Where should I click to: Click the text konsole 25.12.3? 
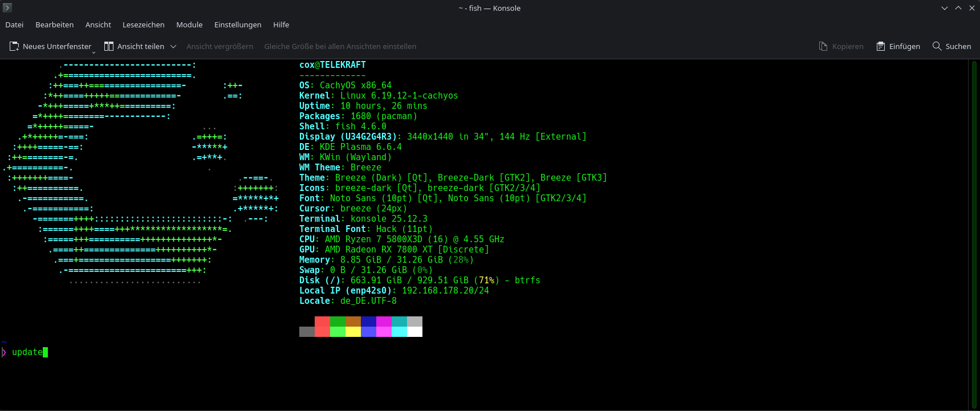(x=389, y=219)
